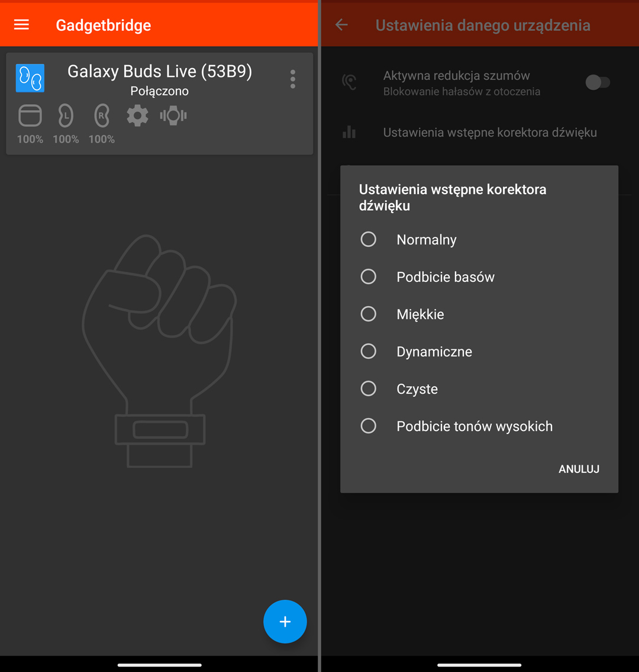Dismiss dialog with ANULUJ button
The height and width of the screenshot is (672, 639).
pyautogui.click(x=579, y=468)
